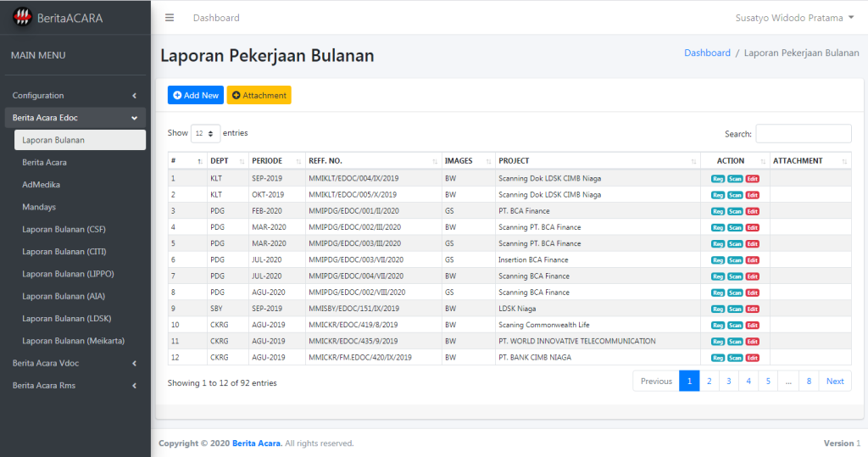Open Laporan Bulanan in sidebar
The height and width of the screenshot is (457, 868).
click(x=80, y=140)
